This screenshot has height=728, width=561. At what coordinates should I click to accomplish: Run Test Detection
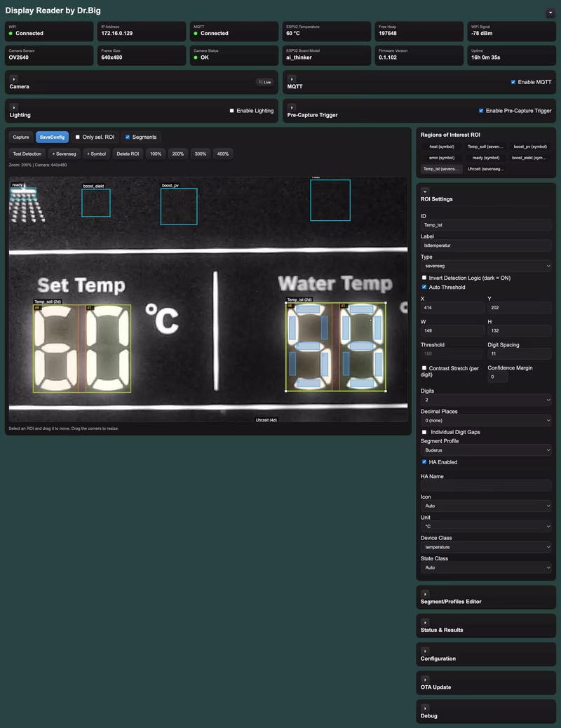(27, 154)
